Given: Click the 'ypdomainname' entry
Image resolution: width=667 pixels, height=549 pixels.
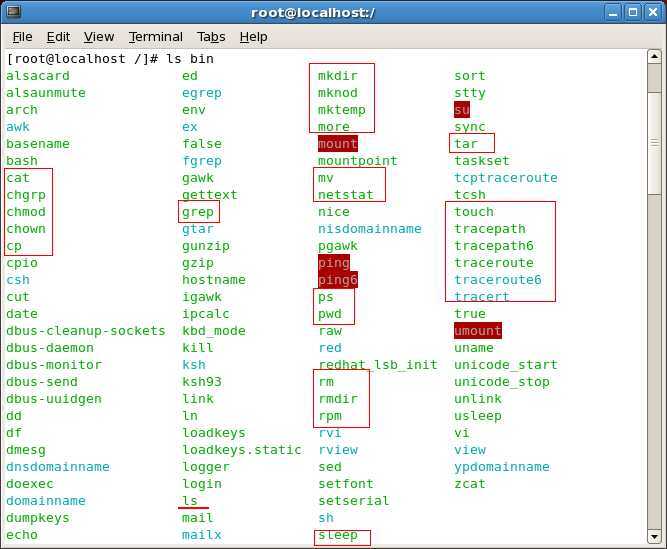Looking at the screenshot, I should tap(502, 467).
